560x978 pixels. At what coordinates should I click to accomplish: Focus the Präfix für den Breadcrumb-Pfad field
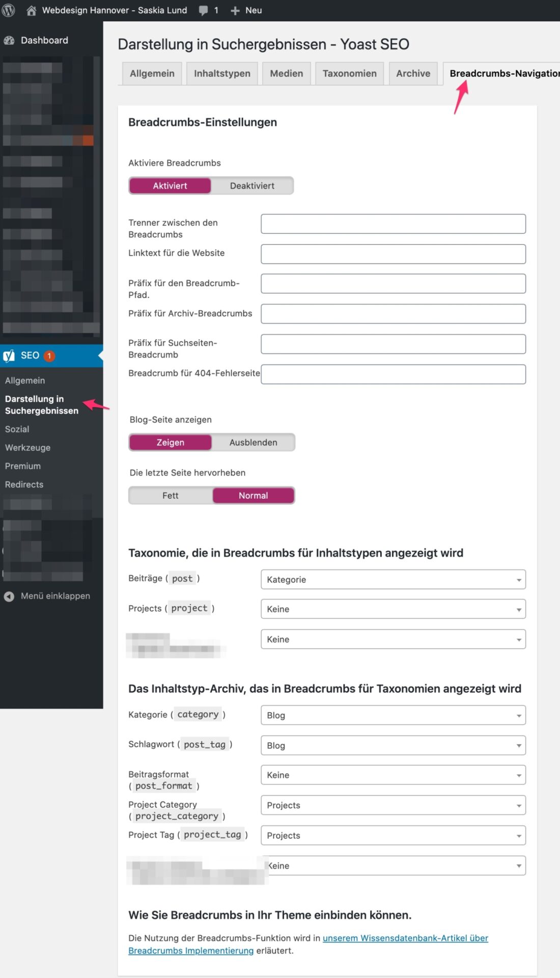(x=393, y=284)
